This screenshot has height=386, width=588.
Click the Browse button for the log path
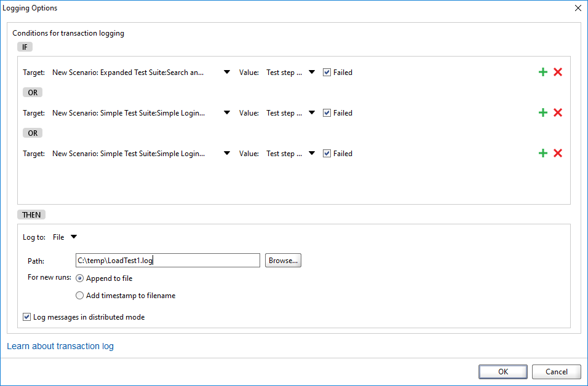283,260
